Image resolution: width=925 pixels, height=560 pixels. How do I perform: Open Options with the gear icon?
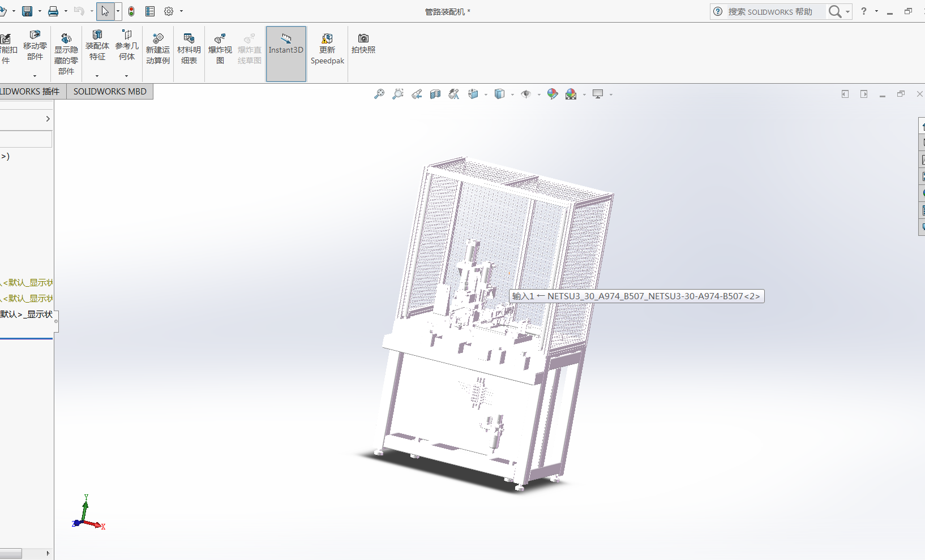point(169,11)
